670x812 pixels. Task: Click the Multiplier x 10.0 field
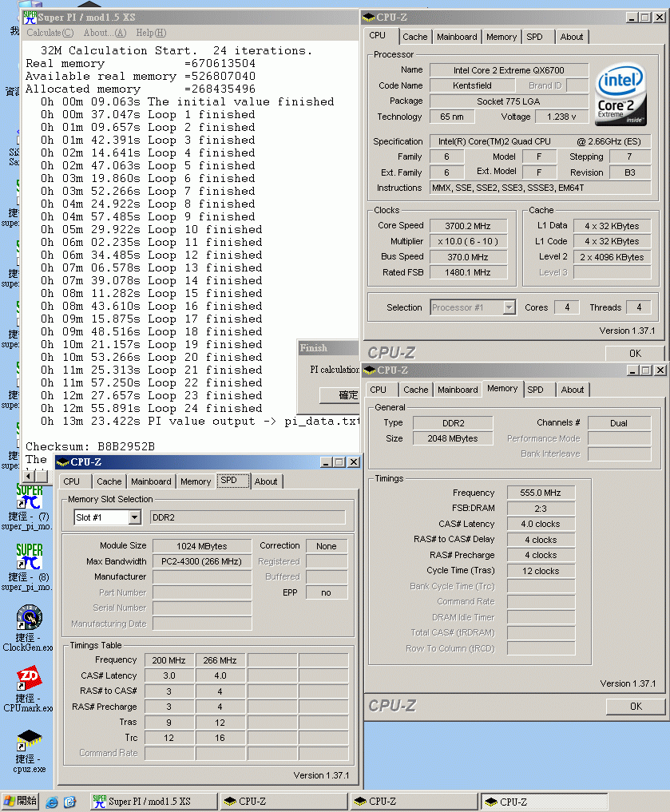(467, 241)
